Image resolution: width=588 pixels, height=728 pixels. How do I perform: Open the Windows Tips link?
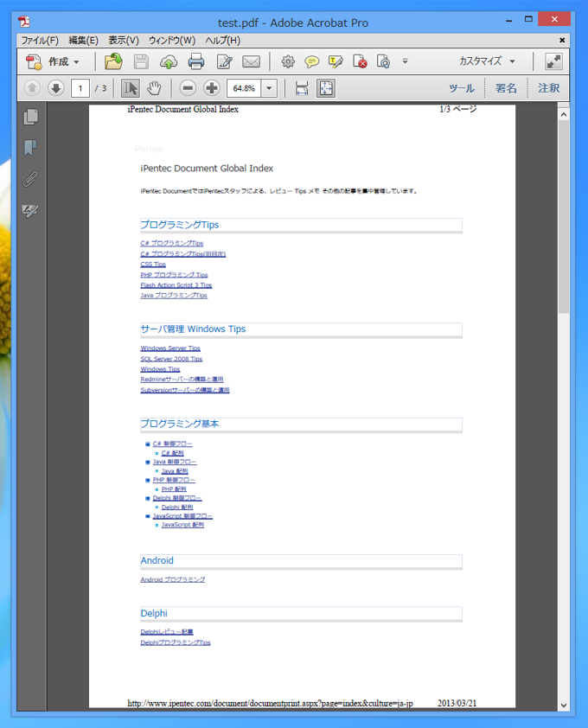[160, 369]
